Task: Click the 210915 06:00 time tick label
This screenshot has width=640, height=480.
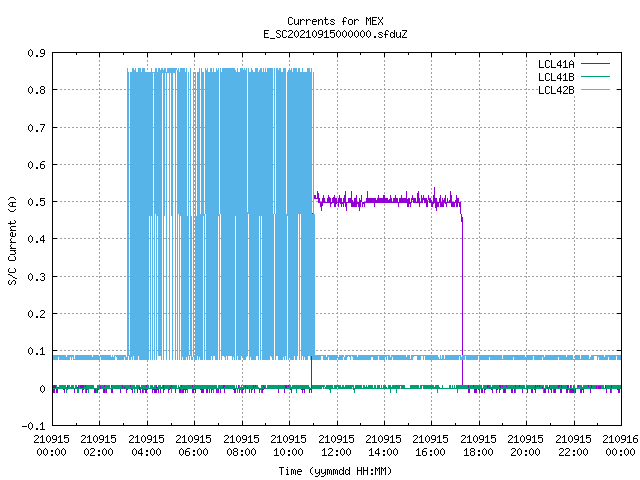Action: [193, 446]
